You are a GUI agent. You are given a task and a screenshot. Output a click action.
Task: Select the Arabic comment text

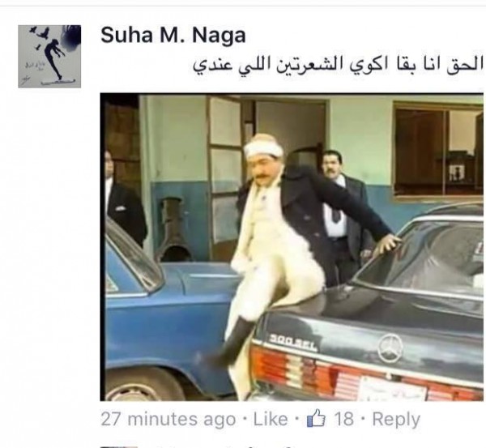click(338, 66)
